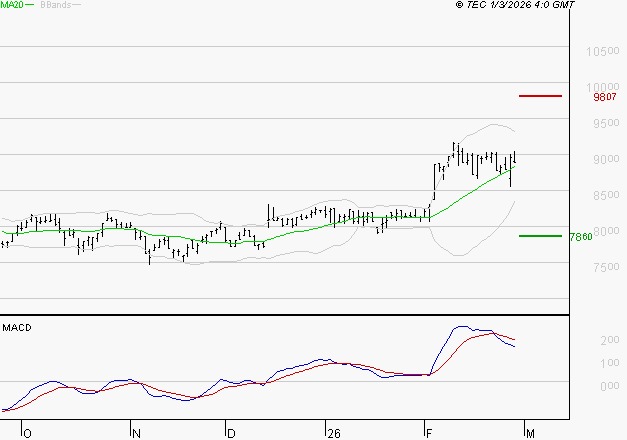Click the 8000 price axis label
Image resolution: width=627 pixels, height=440 pixels.
point(606,231)
